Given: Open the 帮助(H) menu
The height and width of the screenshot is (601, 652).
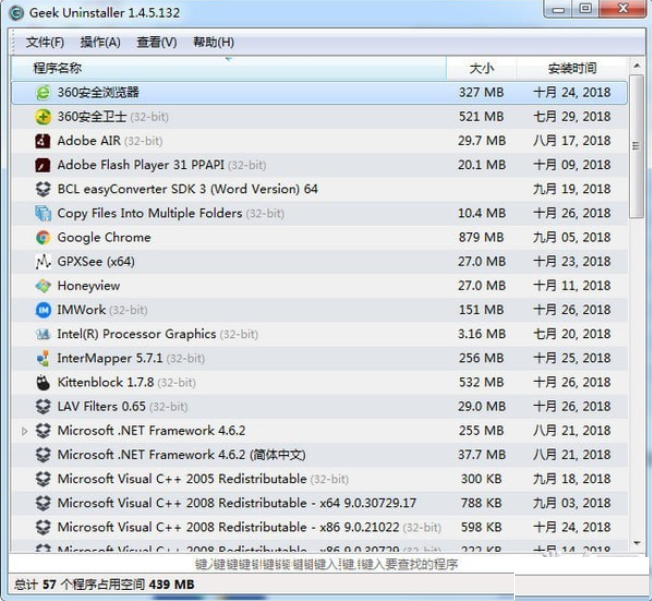Looking at the screenshot, I should pyautogui.click(x=213, y=42).
